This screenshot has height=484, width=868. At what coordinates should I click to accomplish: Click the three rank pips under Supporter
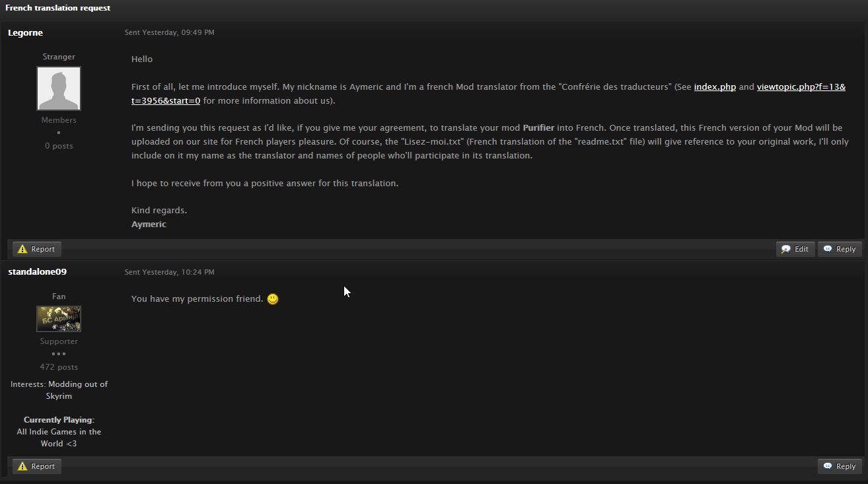[x=59, y=354]
